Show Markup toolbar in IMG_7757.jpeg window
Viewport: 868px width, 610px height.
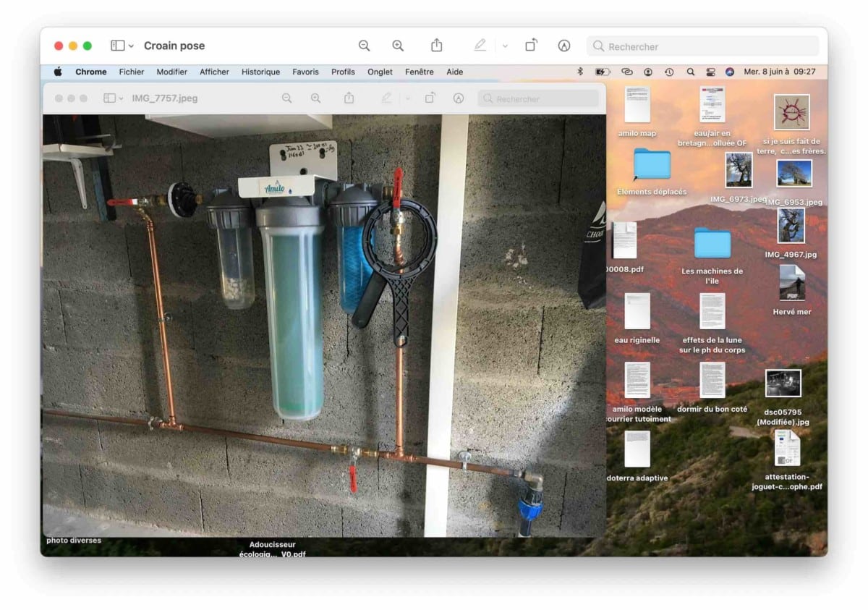click(x=458, y=98)
